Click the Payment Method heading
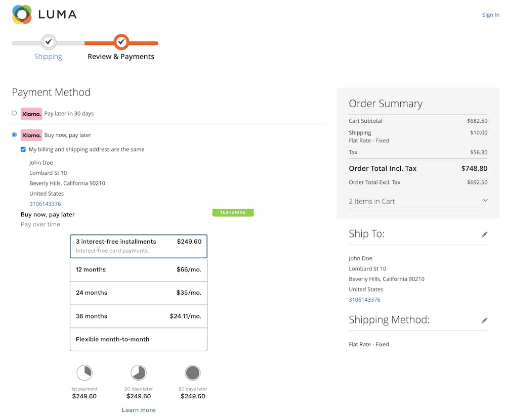506x420 pixels. 51,92
